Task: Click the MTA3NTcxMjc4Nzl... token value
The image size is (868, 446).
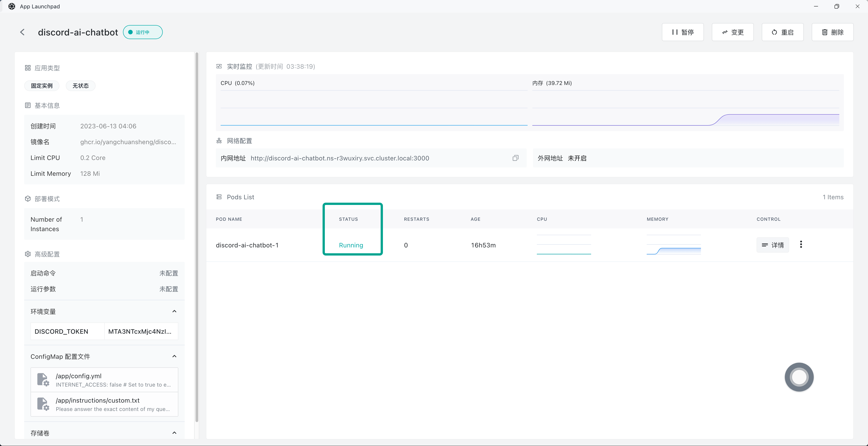Action: [x=140, y=331]
